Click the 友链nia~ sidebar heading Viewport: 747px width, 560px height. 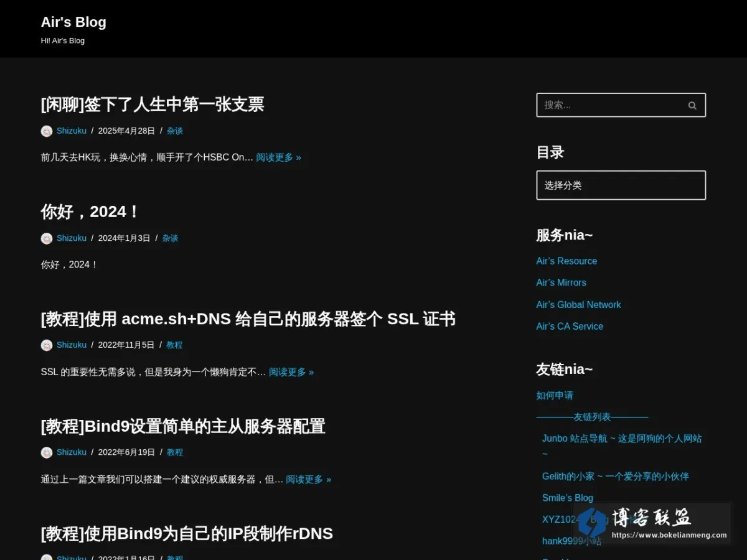coord(565,370)
